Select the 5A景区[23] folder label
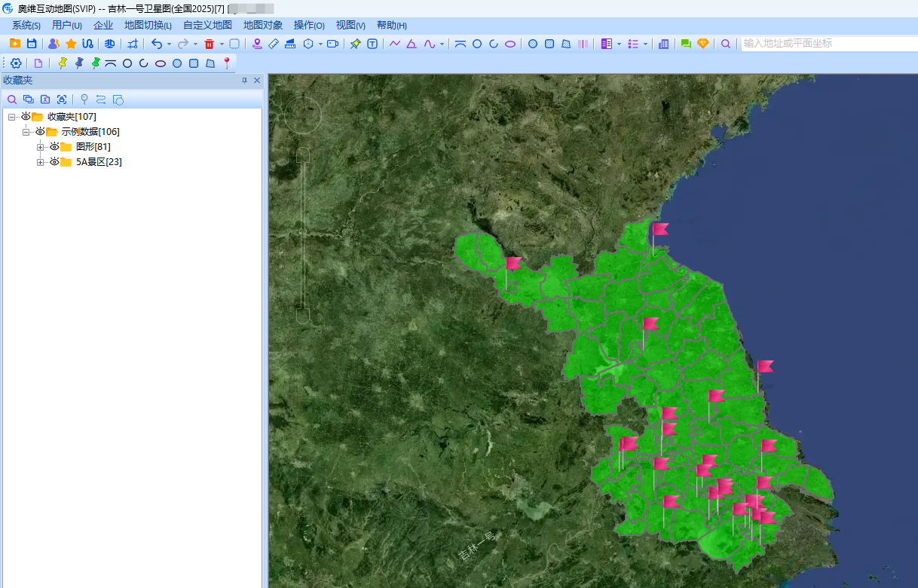Image resolution: width=918 pixels, height=588 pixels. point(99,161)
